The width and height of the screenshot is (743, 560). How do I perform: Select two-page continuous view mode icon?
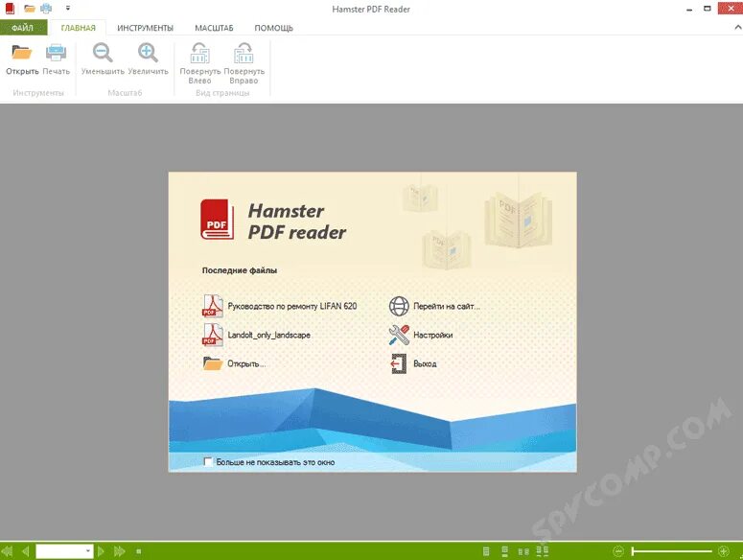tap(543, 551)
